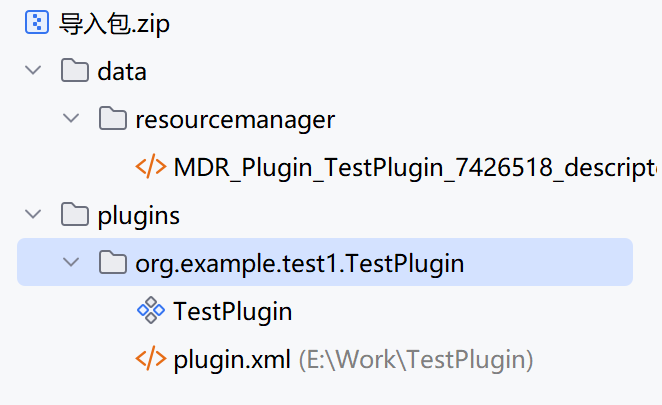
Task: Click the data folder icon
Action: [74, 71]
